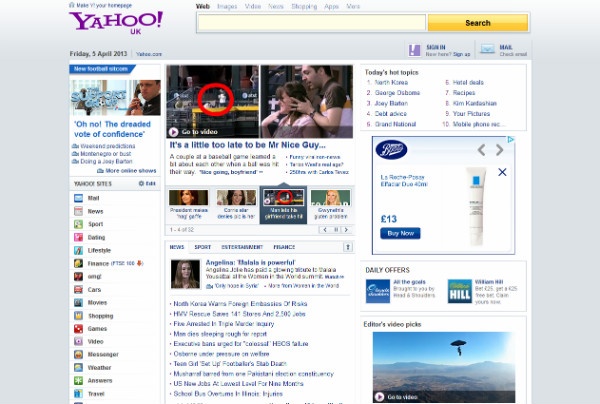Image resolution: width=600 pixels, height=404 pixels.
Task: Close the Boots advert with the X
Action: point(502,172)
